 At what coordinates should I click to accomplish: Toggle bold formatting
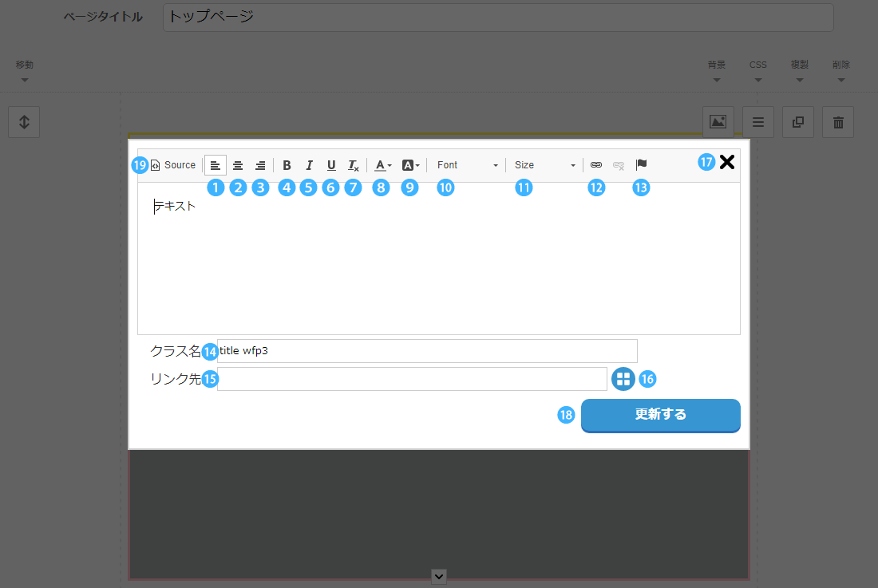click(x=287, y=165)
